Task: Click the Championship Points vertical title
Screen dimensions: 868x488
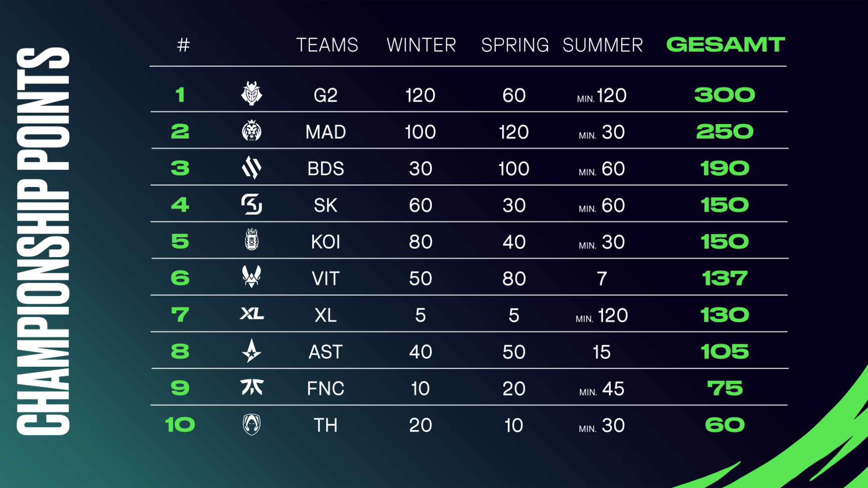Action: coord(43,241)
